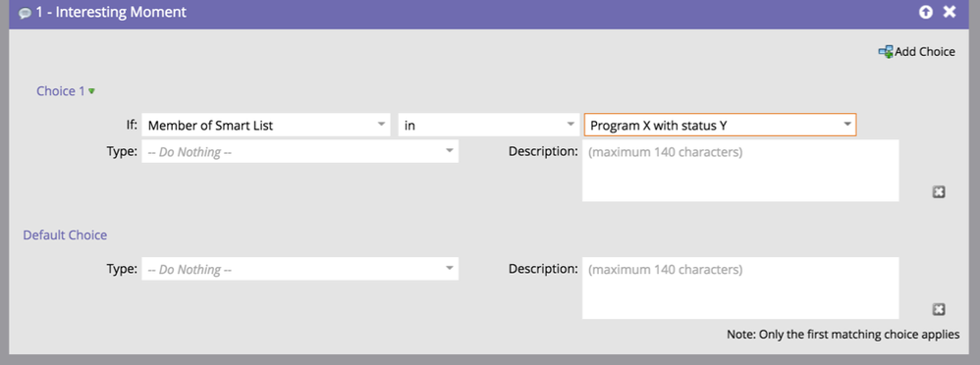This screenshot has height=365, width=980.
Task: Move the flow step up with the arrow icon
Action: tap(926, 12)
